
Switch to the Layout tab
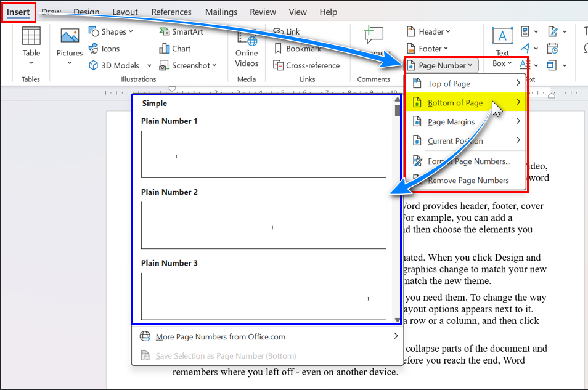125,12
